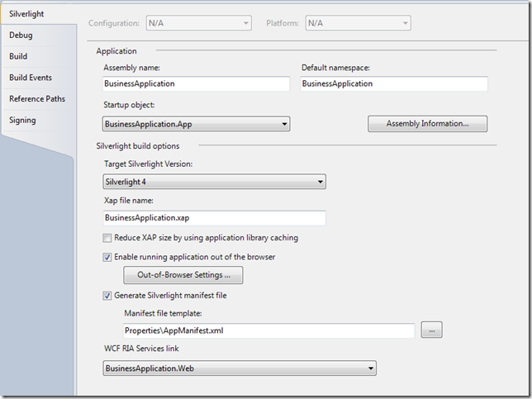The width and height of the screenshot is (532, 399).
Task: Open Out-of-Browser Settings dialog
Action: click(x=183, y=275)
